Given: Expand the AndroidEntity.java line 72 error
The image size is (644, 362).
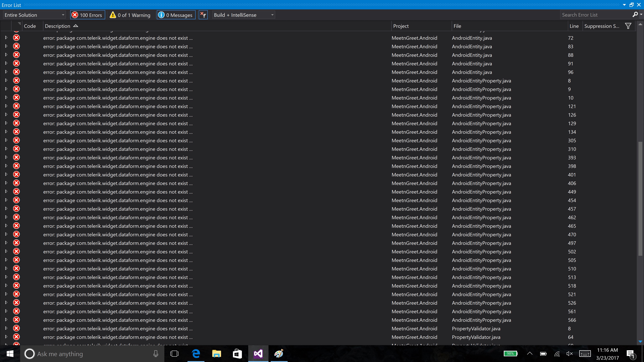Looking at the screenshot, I should (x=6, y=38).
